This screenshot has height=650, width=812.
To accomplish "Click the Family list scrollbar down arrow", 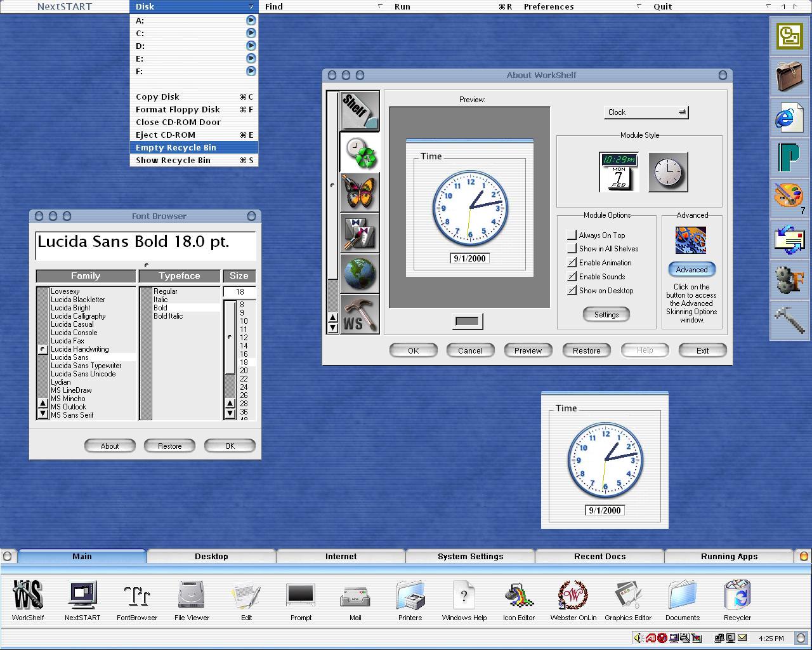I will (43, 414).
